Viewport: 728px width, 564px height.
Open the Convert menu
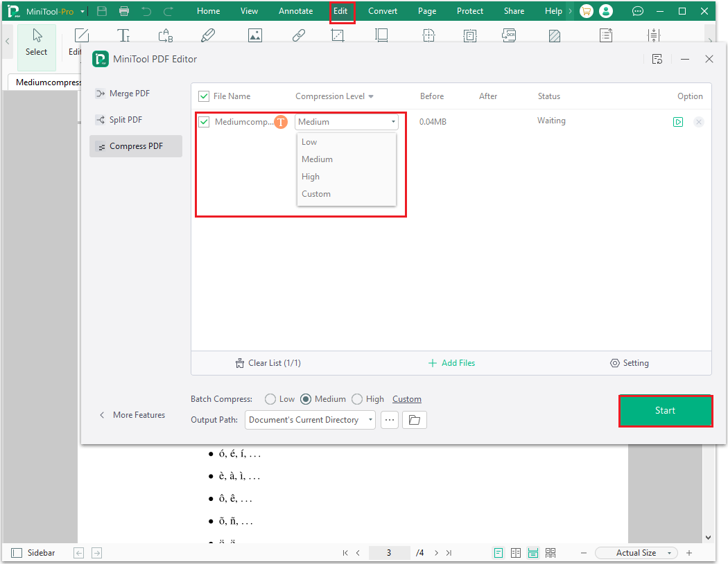(382, 10)
